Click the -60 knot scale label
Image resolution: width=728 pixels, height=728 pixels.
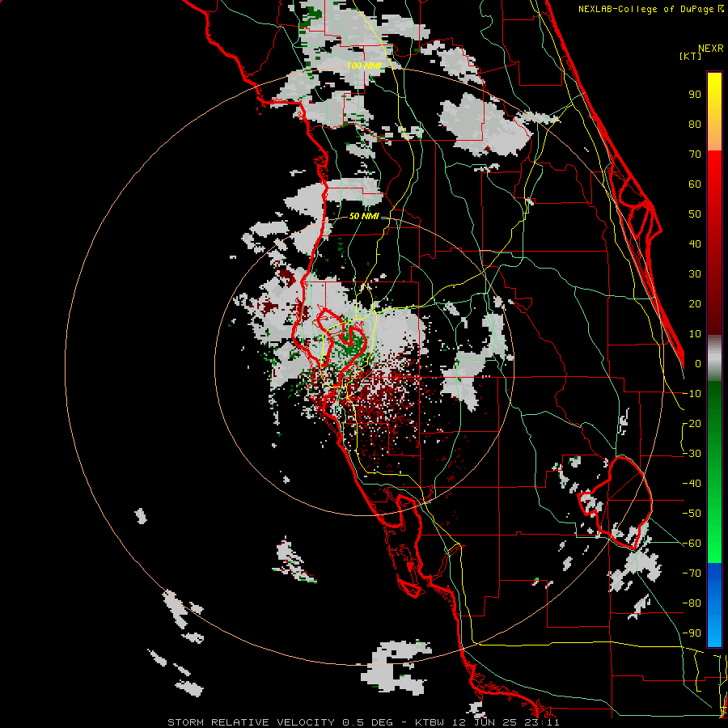click(x=692, y=544)
